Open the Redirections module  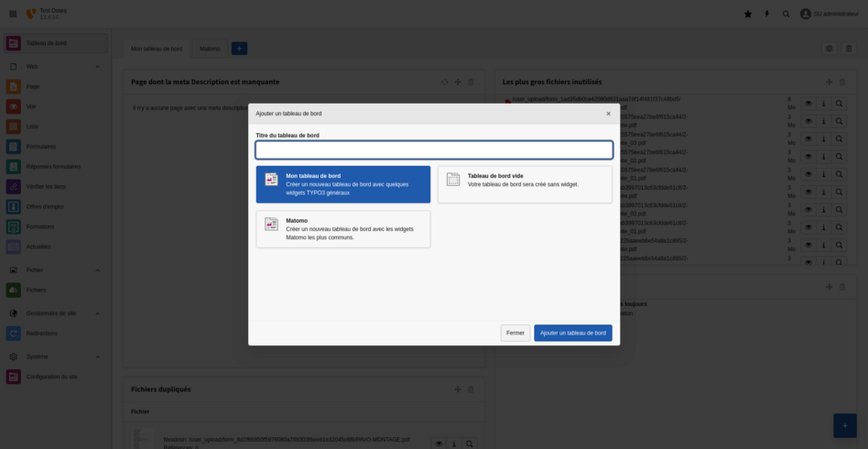(55, 334)
